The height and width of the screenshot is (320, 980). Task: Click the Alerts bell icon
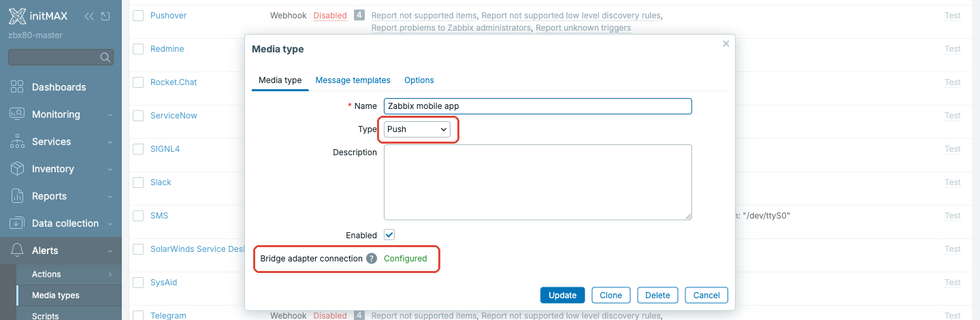18,251
